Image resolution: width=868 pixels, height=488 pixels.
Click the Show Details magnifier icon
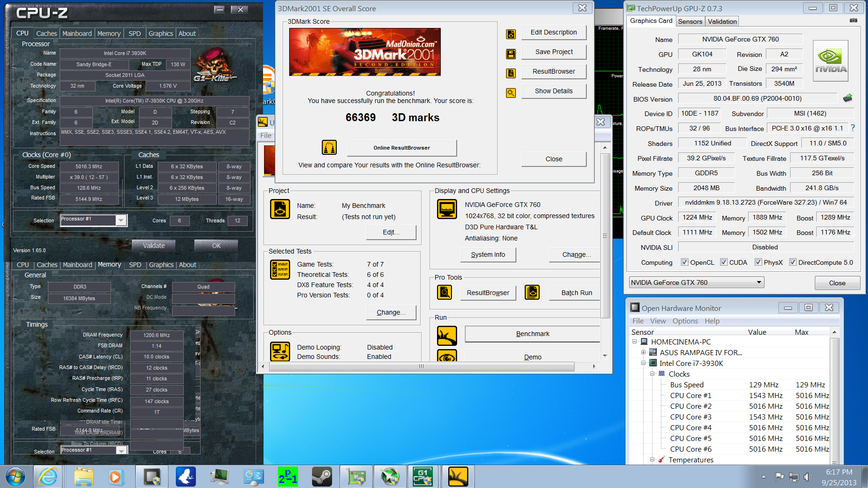(x=511, y=93)
